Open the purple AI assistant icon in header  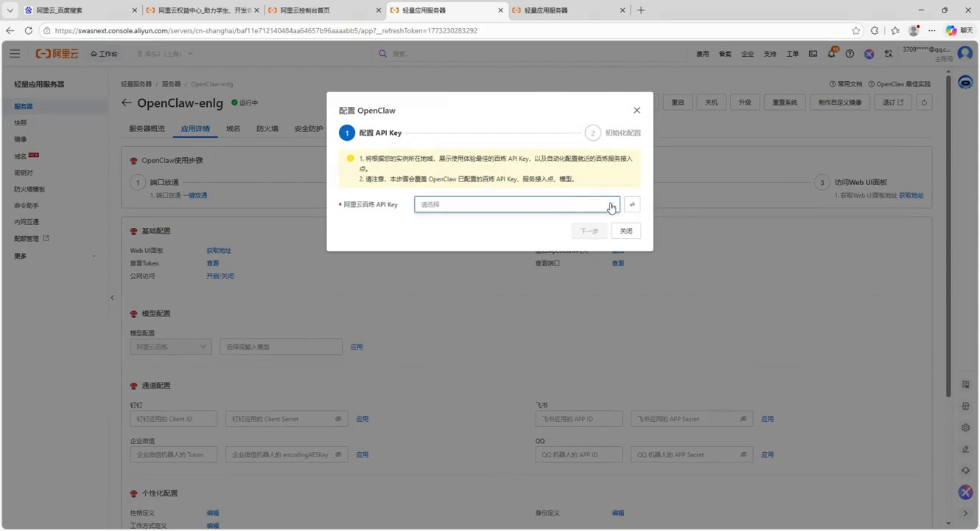click(x=869, y=54)
